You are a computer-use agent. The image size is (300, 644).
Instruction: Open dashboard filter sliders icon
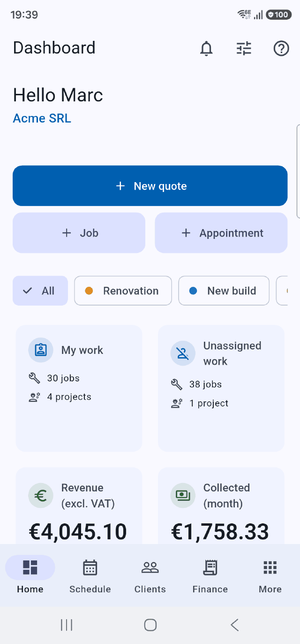pyautogui.click(x=244, y=48)
